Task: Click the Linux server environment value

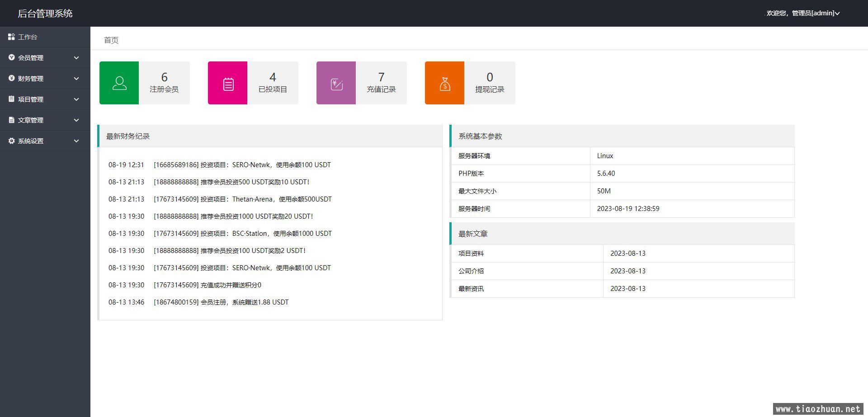Action: click(x=605, y=156)
